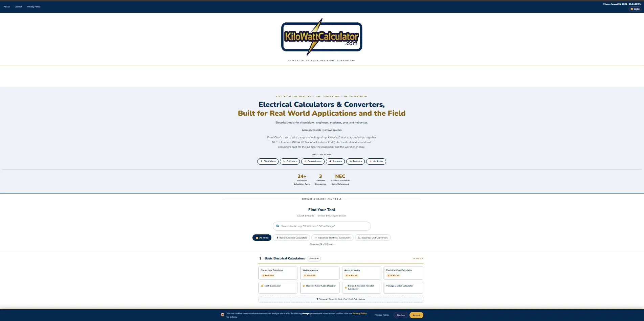Open Series & Parallel Resistor Calculator card
Image resolution: width=644 pixels, height=321 pixels.
361,288
